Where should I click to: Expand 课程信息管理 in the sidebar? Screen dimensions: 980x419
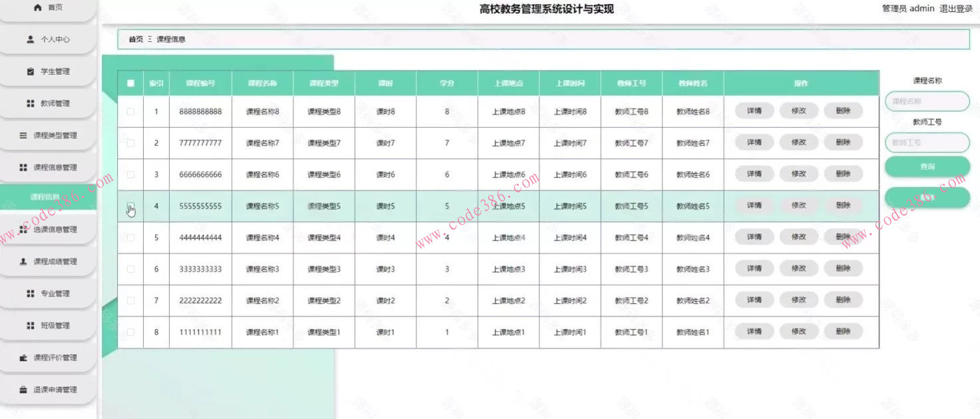point(48,167)
